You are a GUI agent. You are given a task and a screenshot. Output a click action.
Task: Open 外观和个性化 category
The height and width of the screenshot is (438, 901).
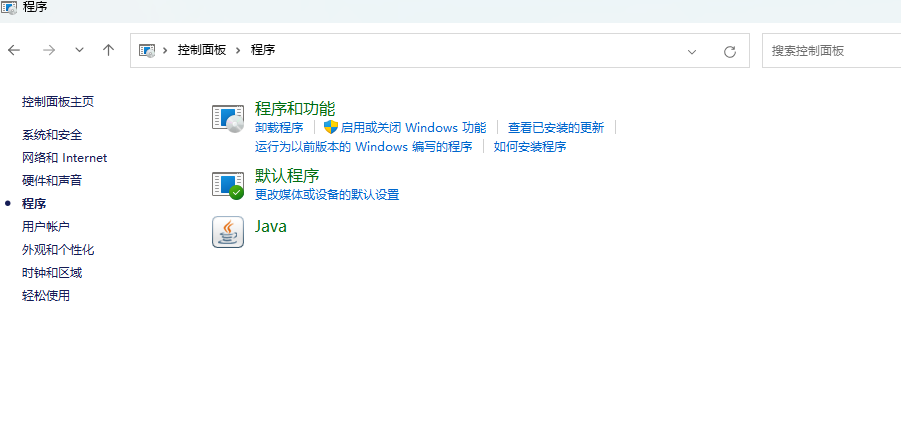58,249
